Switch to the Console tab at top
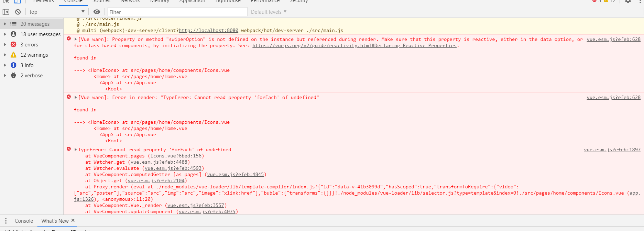 (73, 2)
